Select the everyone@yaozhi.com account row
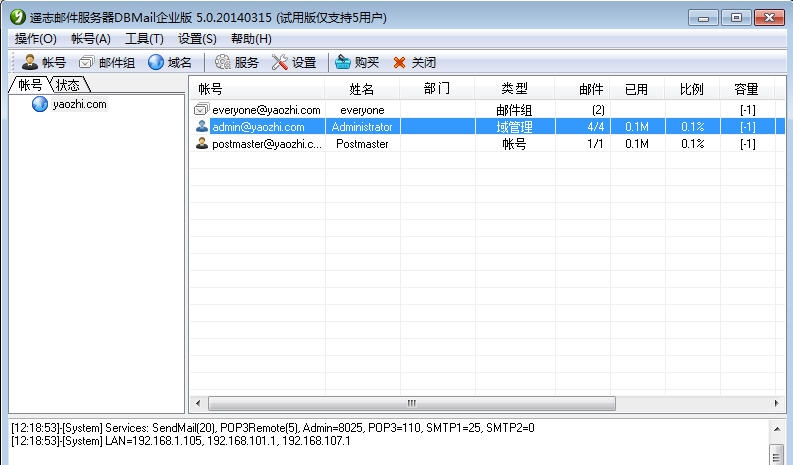The image size is (793, 465). 488,110
